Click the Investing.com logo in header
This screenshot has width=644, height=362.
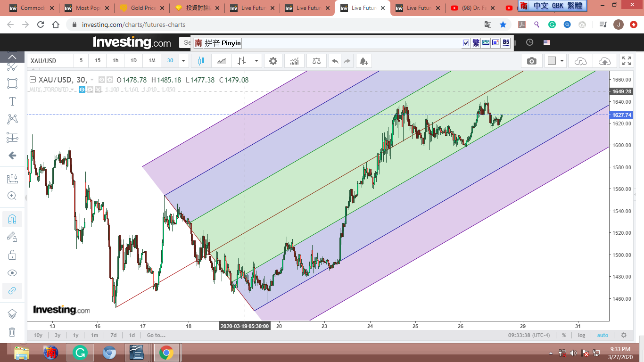(132, 42)
